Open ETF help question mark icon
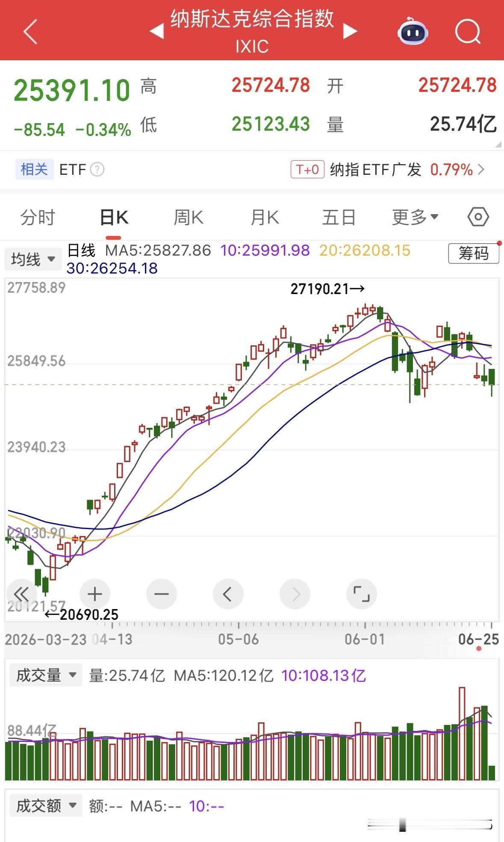The image size is (504, 842). 97,170
